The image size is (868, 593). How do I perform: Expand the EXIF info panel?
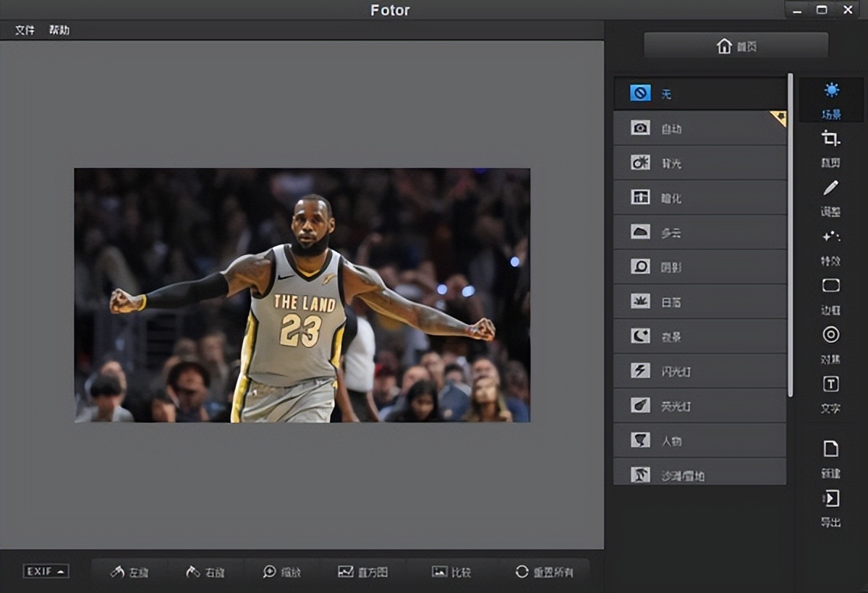(x=45, y=571)
